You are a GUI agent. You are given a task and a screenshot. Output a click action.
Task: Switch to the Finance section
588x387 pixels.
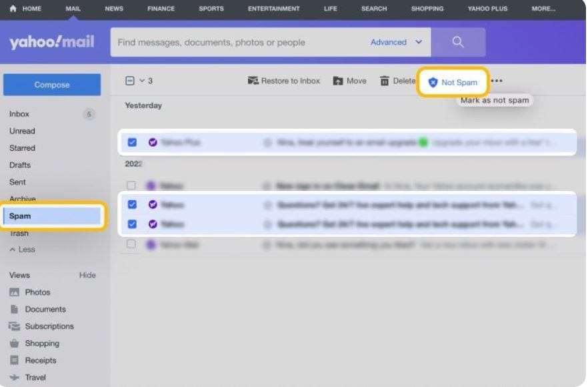[161, 9]
